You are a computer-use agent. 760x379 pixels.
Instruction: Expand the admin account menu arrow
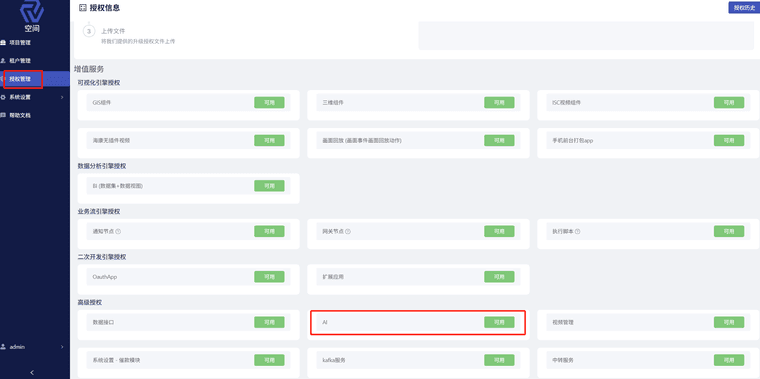pos(62,347)
